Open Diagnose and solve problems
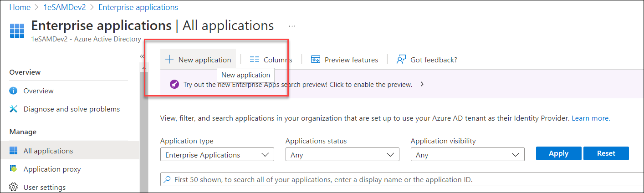 tap(72, 109)
